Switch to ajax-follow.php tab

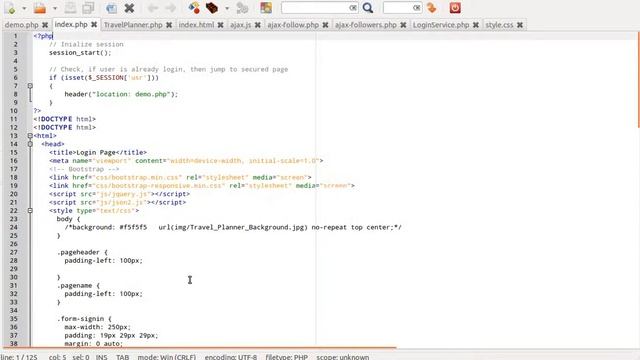(x=293, y=25)
